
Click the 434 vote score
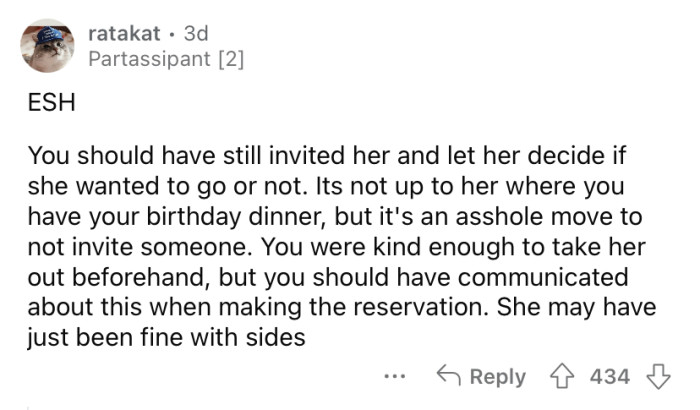pyautogui.click(x=610, y=376)
